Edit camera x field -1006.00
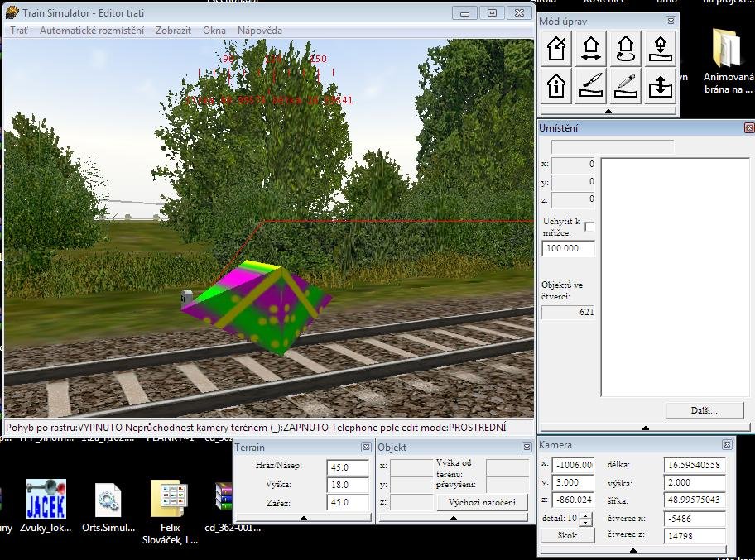The height and width of the screenshot is (560, 755). [573, 465]
